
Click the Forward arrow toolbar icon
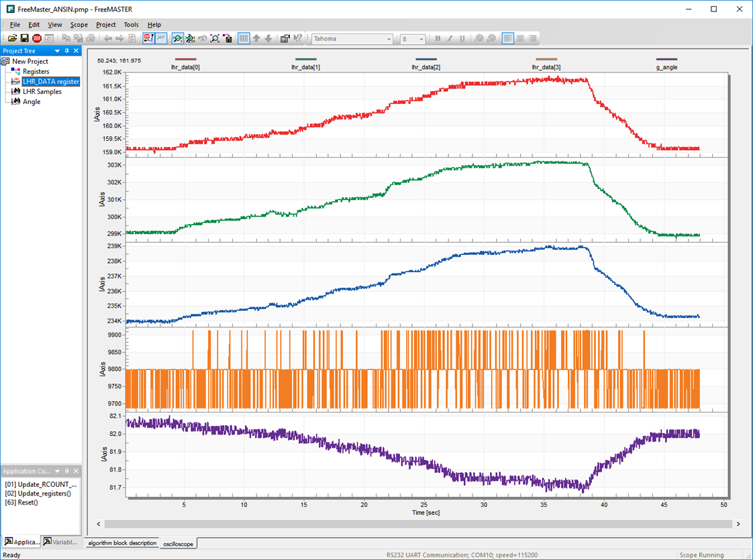[x=119, y=38]
